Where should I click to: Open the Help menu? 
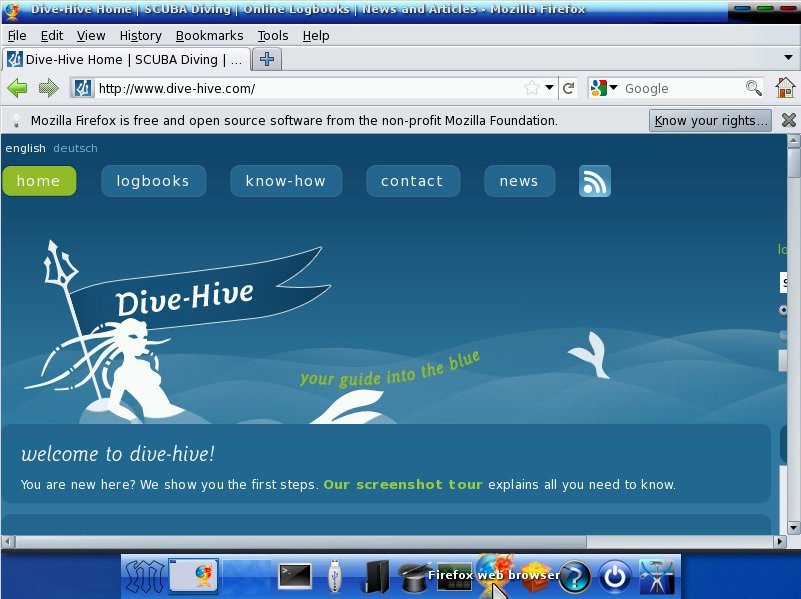click(x=316, y=36)
